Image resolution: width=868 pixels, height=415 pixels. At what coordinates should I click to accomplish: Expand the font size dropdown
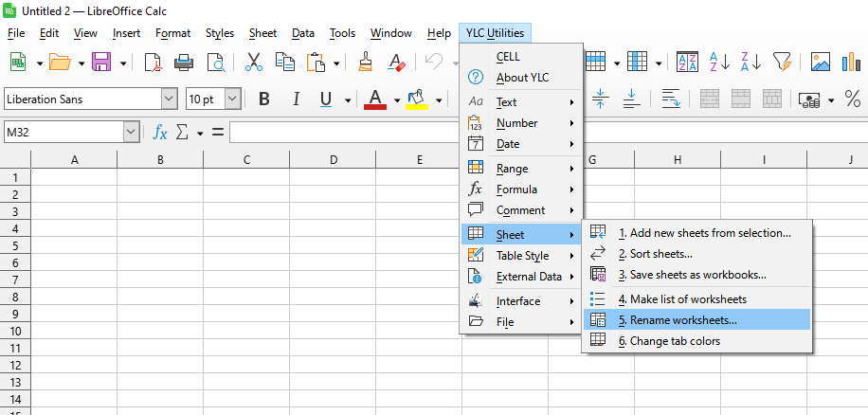coord(232,99)
